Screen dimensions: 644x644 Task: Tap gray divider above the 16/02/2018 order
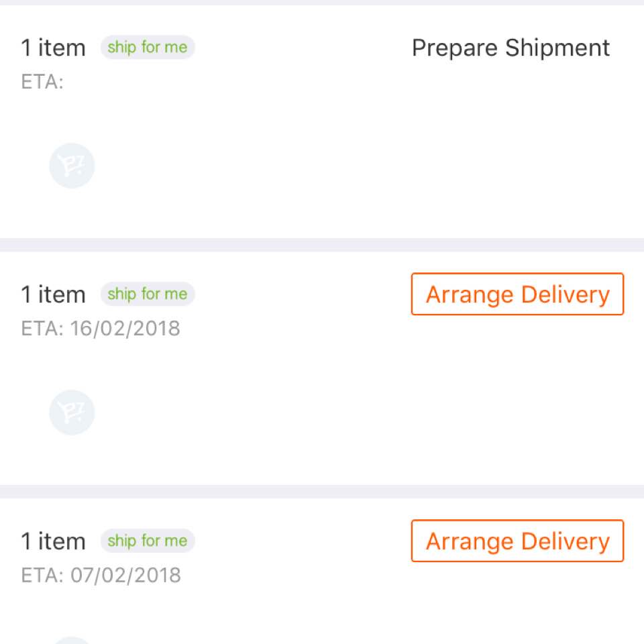(x=322, y=245)
